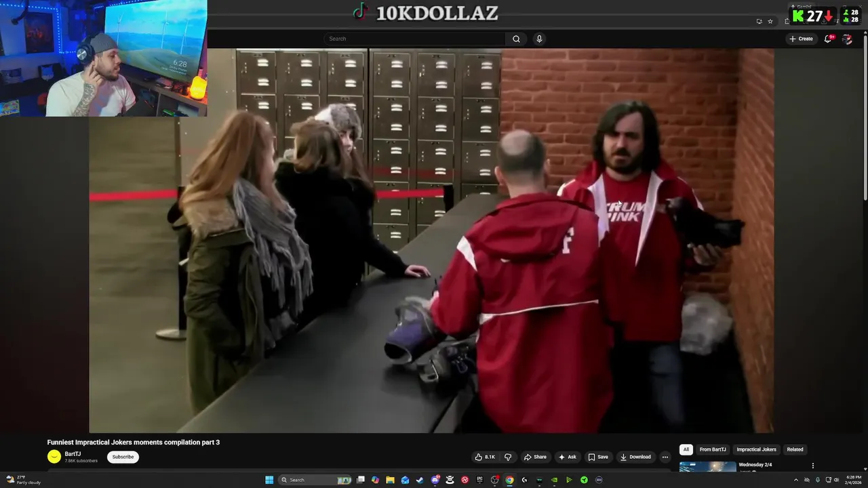
Task: Click the Share button
Action: click(x=535, y=457)
